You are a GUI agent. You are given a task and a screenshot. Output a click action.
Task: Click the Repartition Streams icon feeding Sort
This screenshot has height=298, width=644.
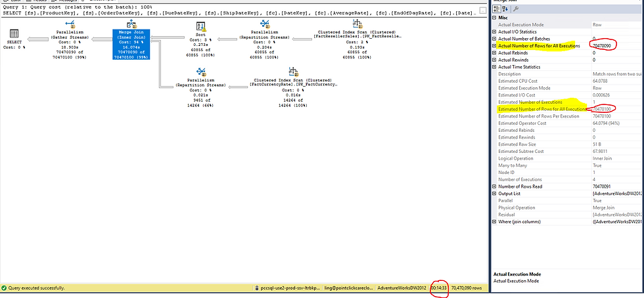tap(265, 24)
